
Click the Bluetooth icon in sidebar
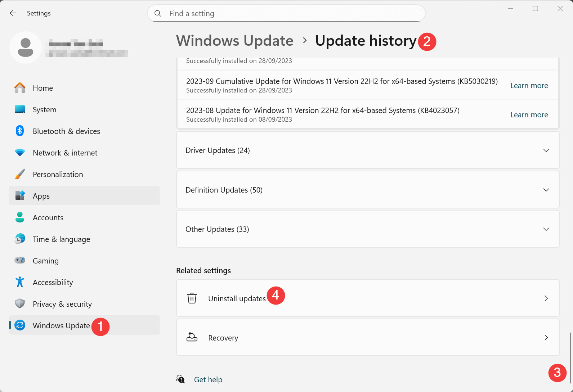[20, 131]
